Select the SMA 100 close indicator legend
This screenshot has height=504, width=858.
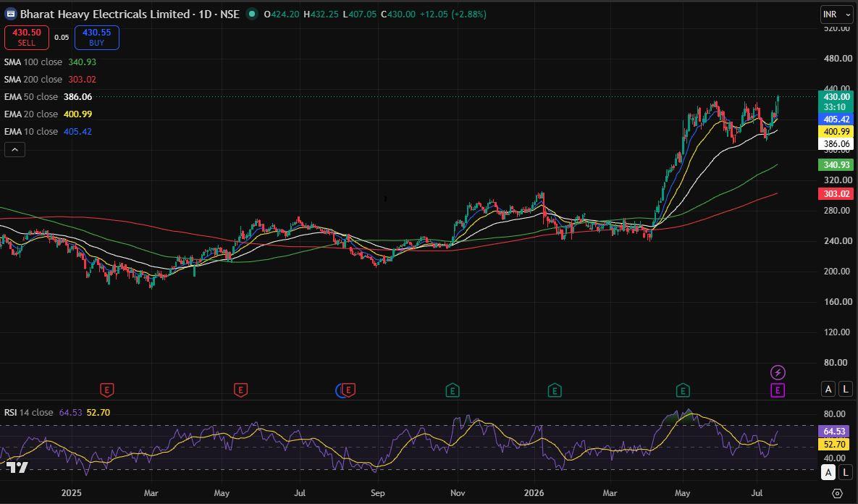pos(51,62)
